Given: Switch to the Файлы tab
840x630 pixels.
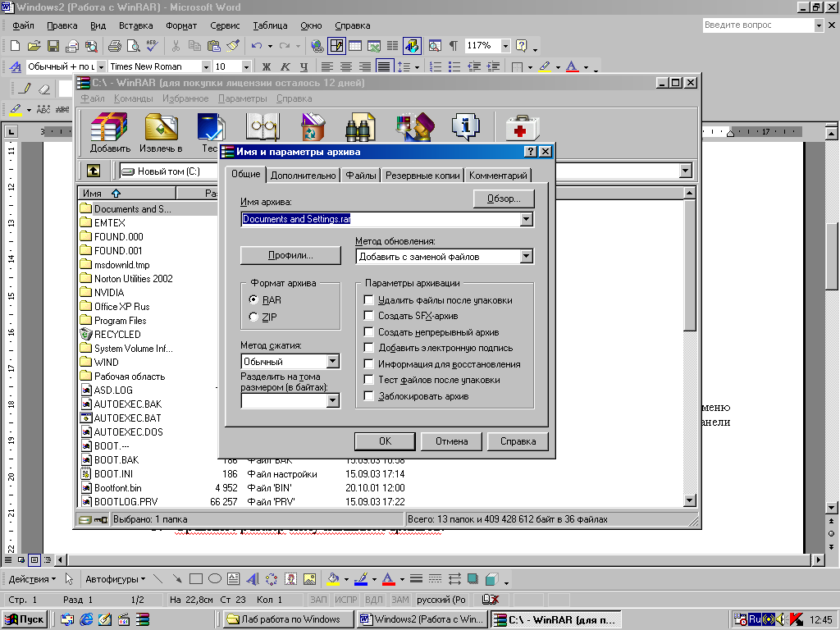Looking at the screenshot, I should click(x=361, y=176).
